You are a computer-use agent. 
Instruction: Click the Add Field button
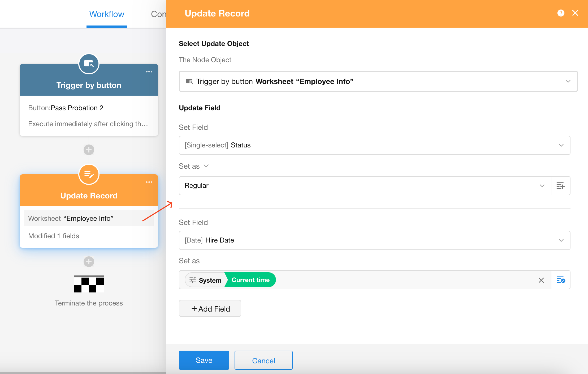tap(210, 309)
